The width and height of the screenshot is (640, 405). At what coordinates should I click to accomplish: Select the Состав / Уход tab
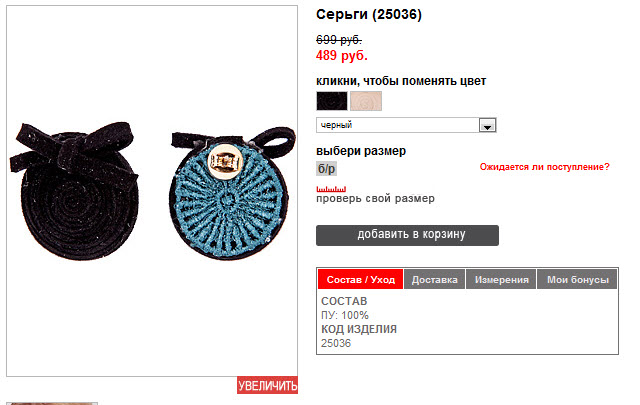tap(360, 280)
